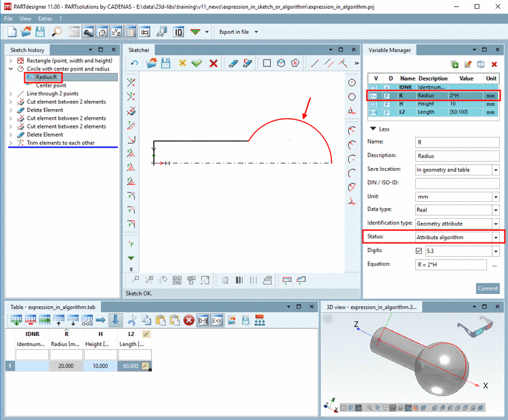This screenshot has height=420, width=508.
Task: Open the View menu
Action: [x=25, y=18]
